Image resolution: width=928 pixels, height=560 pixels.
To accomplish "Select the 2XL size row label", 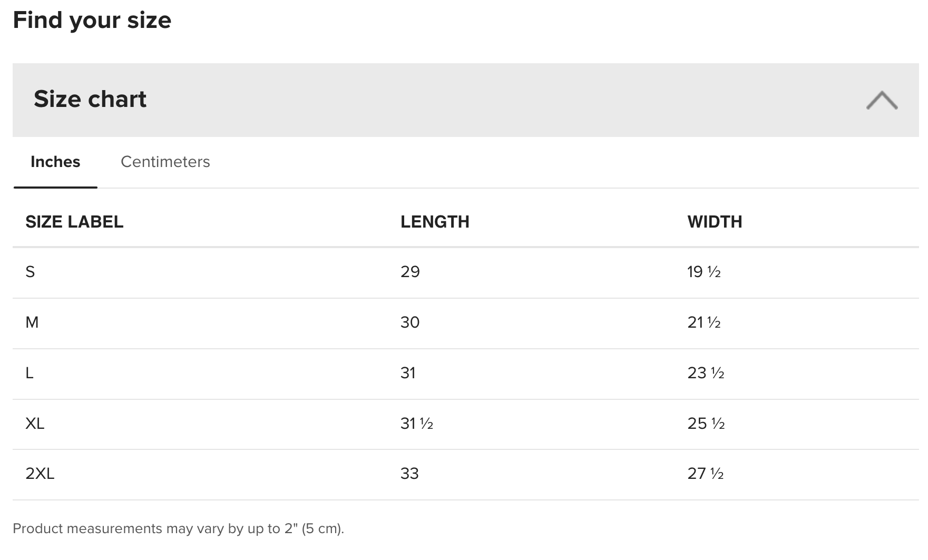I will pyautogui.click(x=40, y=474).
